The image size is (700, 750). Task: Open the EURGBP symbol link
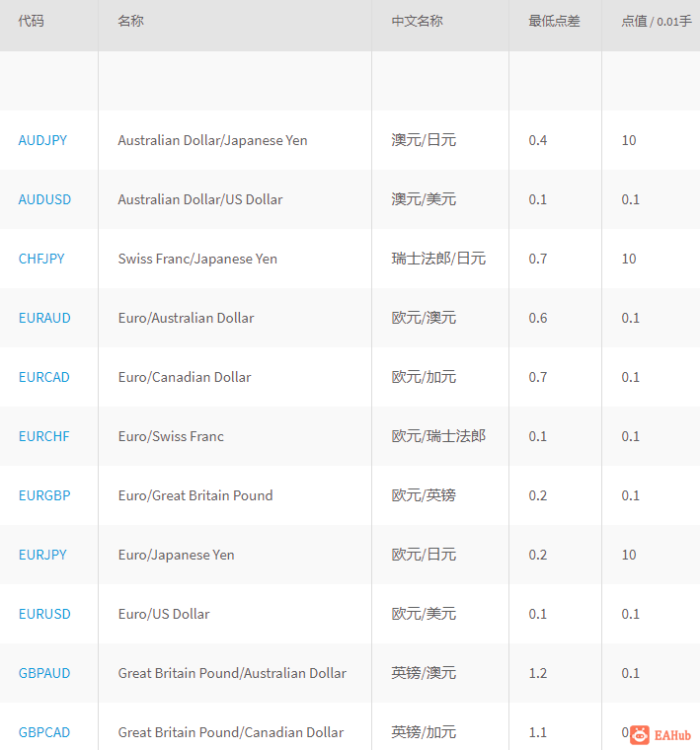click(x=44, y=495)
